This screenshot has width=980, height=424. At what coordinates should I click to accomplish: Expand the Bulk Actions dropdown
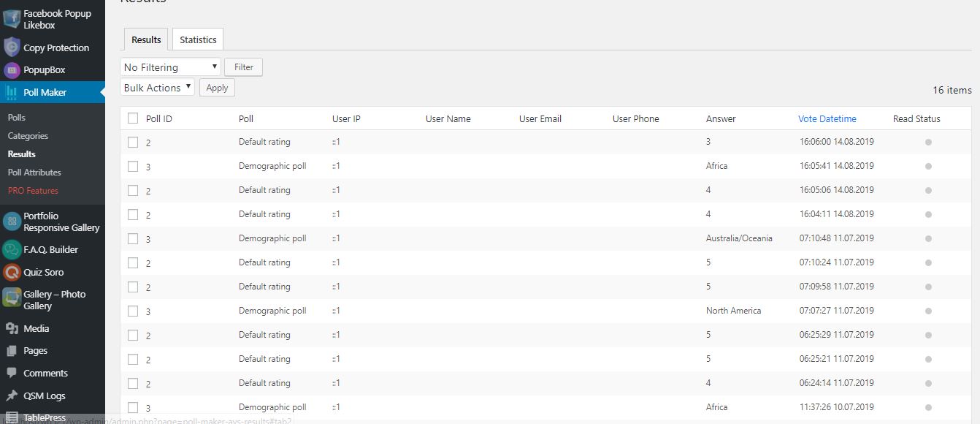click(x=157, y=88)
